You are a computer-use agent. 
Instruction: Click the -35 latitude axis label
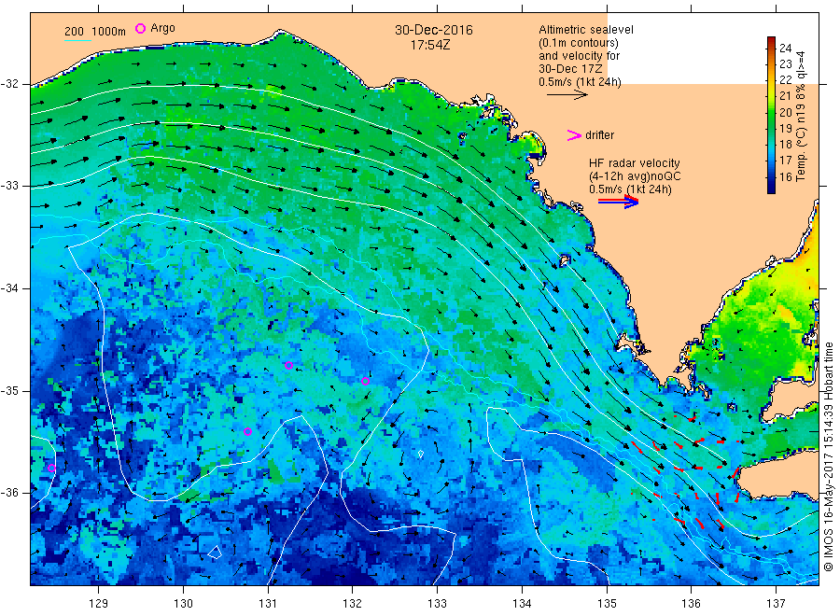point(9,390)
